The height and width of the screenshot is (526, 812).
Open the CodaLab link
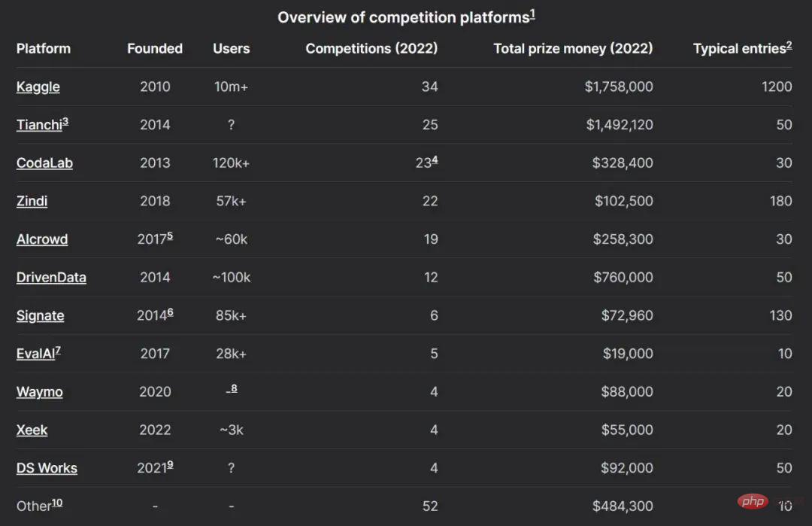(x=44, y=163)
